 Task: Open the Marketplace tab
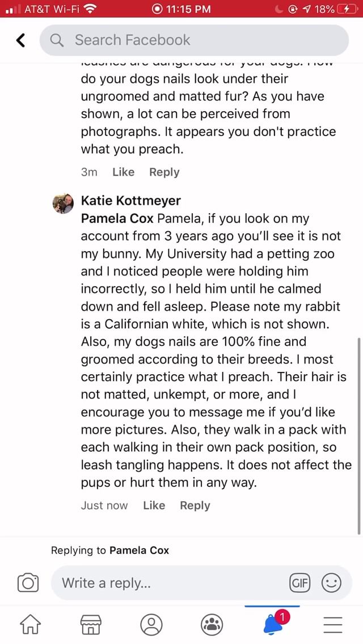coord(91,625)
